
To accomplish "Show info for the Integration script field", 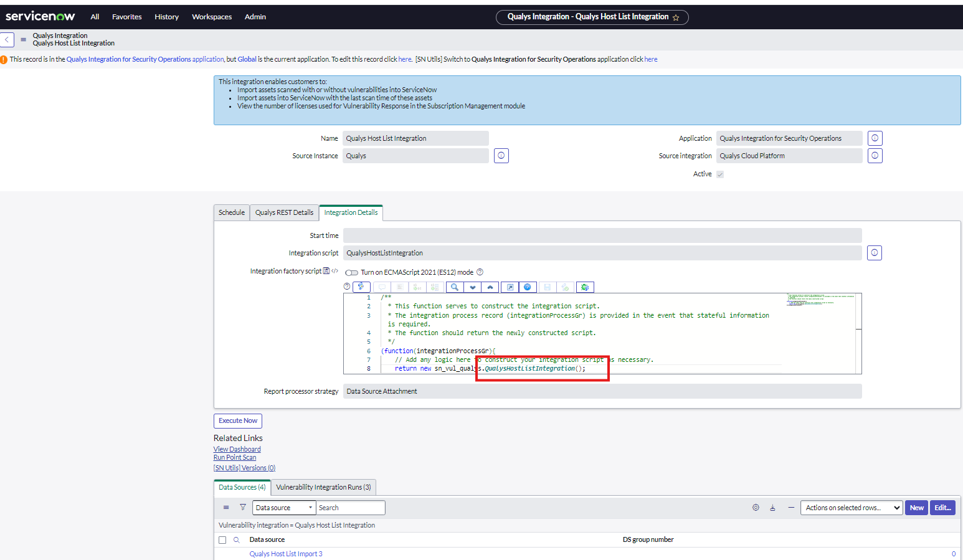I will [x=875, y=253].
